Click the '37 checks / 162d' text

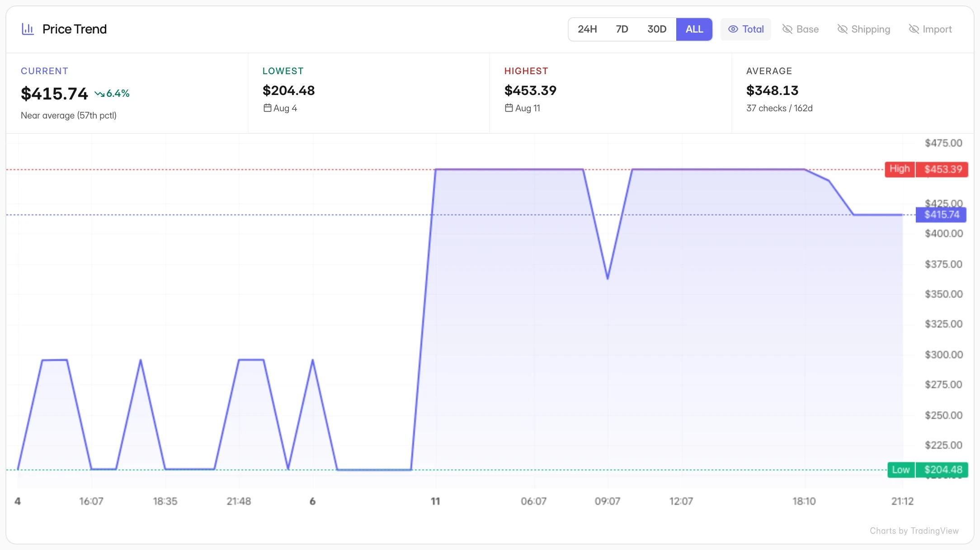779,108
